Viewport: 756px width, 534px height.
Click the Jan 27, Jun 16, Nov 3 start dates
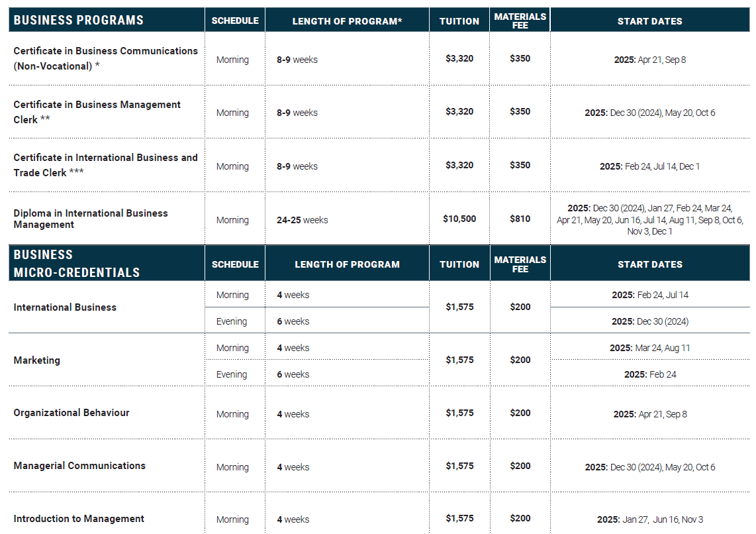pos(649,519)
